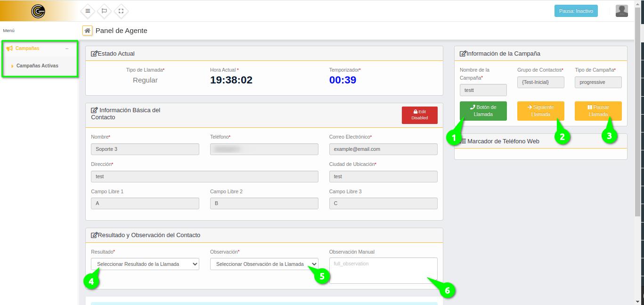Viewport: 644px width, 305px height.
Task: Click the Pausar Llamada button
Action: click(x=598, y=111)
